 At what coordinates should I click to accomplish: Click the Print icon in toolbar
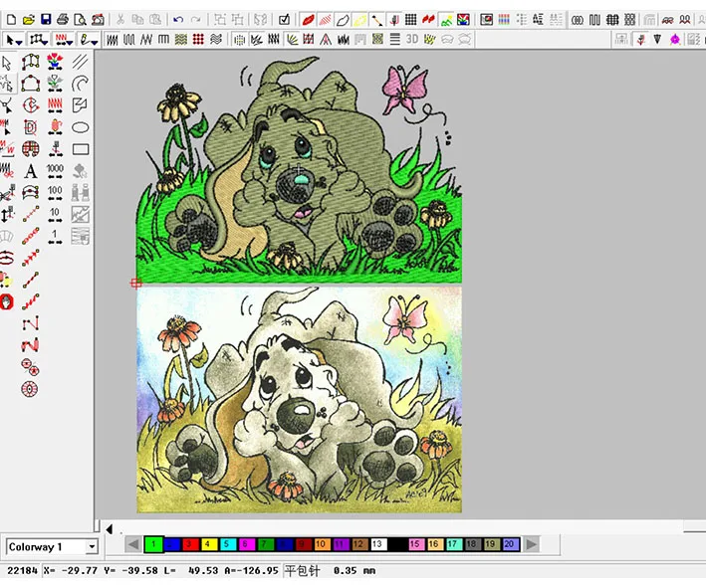point(63,19)
